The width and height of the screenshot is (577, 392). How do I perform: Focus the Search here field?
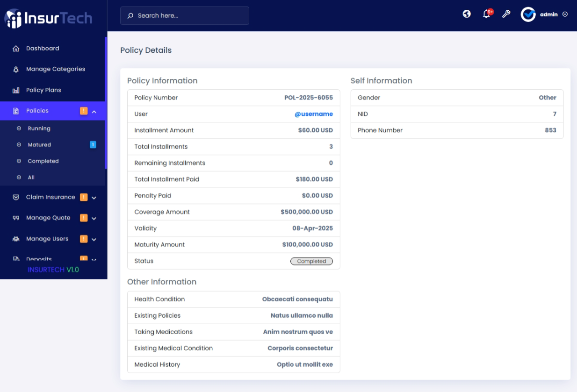[185, 15]
